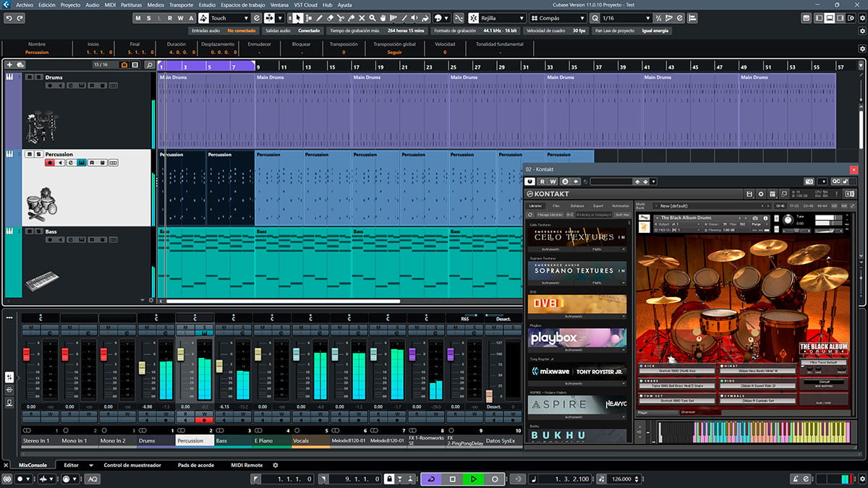Click the QC quick controls button in Kontakt

pyautogui.click(x=835, y=181)
